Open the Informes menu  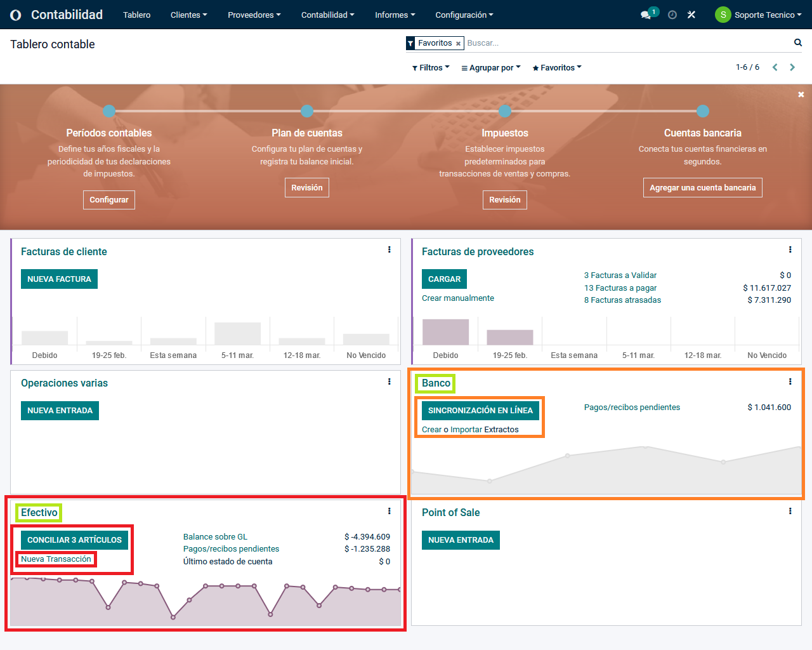(395, 15)
